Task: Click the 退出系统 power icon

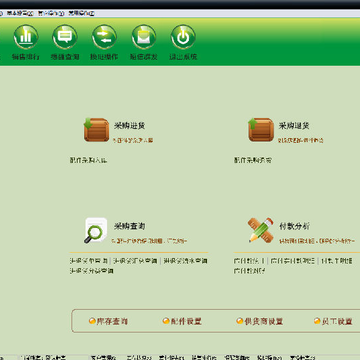Action: coord(183,37)
